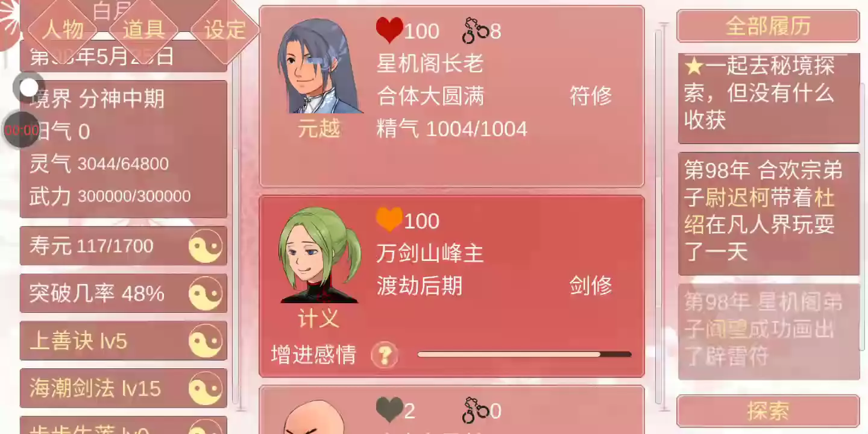Viewport: 868px width, 434px height.
Task: Tap the handcuffs icon showing 8
Action: tap(476, 31)
